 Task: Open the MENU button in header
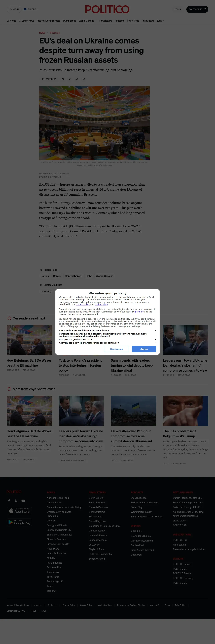14,9
